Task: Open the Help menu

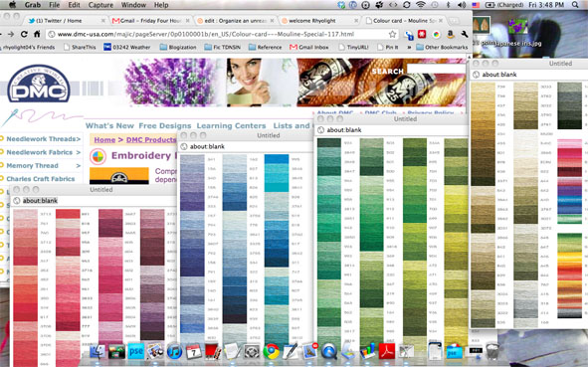Action: click(x=161, y=5)
